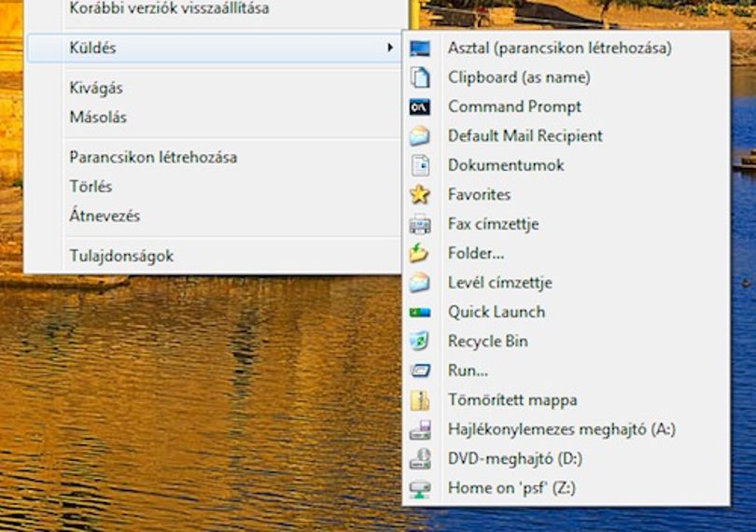Click the Home on 'psf' network drive icon
The image size is (756, 532).
tap(419, 488)
